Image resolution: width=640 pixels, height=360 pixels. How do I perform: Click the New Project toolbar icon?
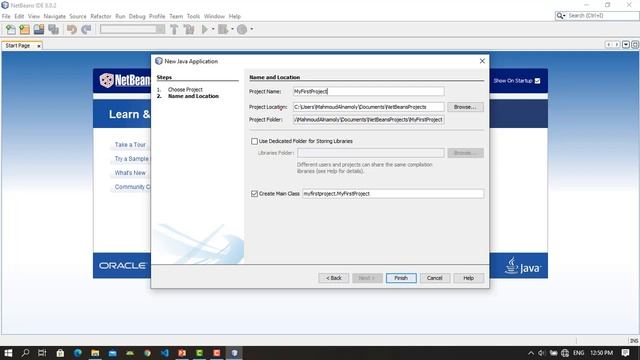[x=24, y=29]
